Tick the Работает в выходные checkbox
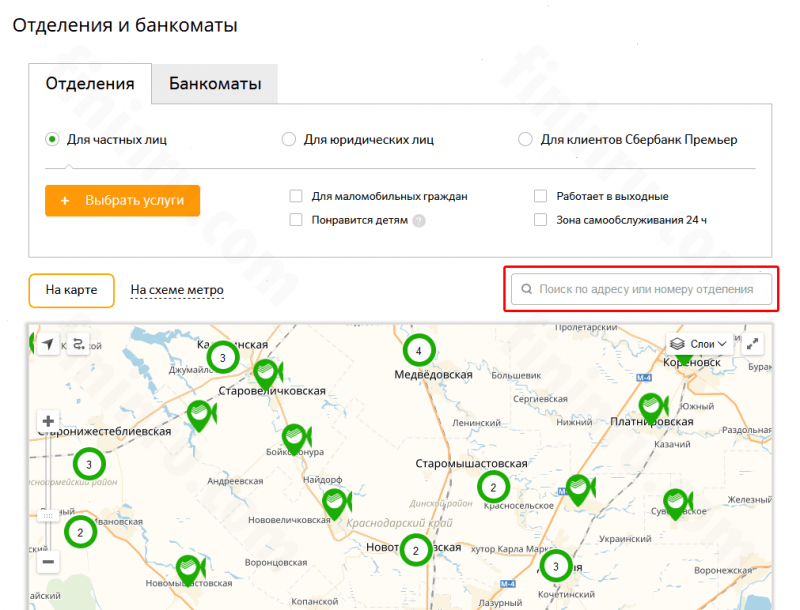 (540, 196)
